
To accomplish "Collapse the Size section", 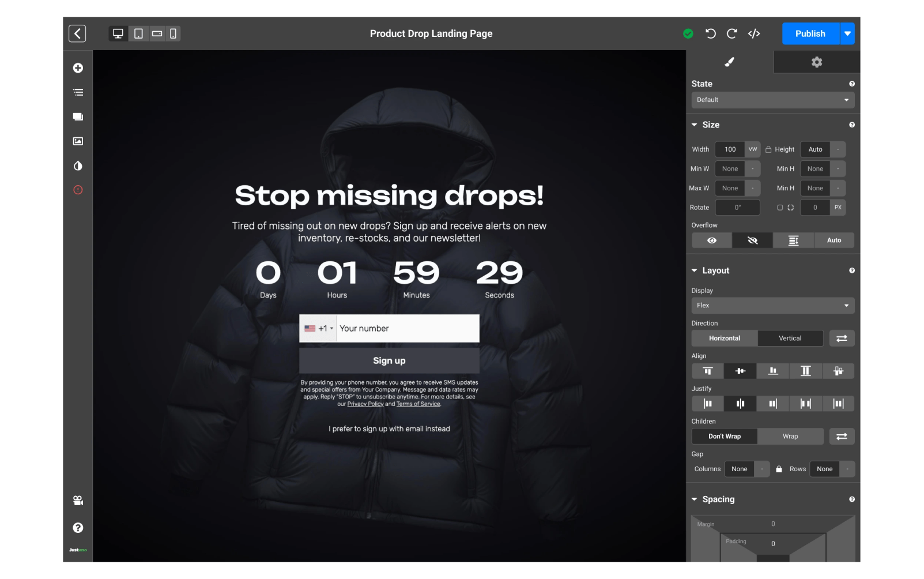I will pos(695,125).
